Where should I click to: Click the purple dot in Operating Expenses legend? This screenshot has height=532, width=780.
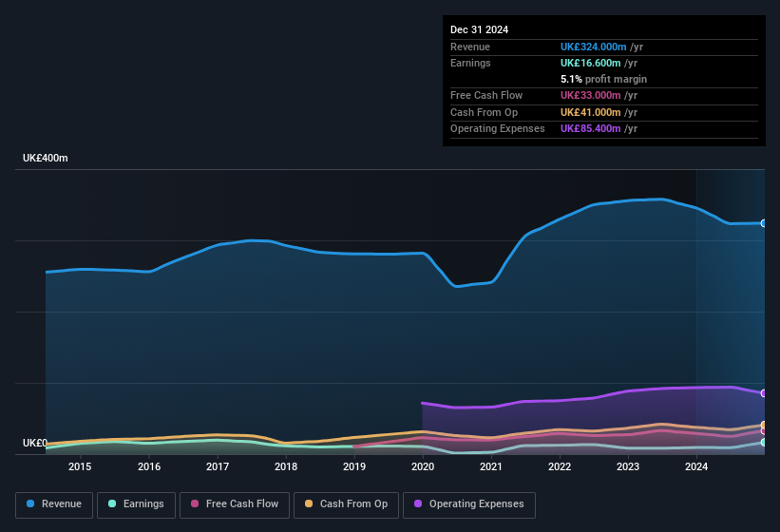(418, 503)
